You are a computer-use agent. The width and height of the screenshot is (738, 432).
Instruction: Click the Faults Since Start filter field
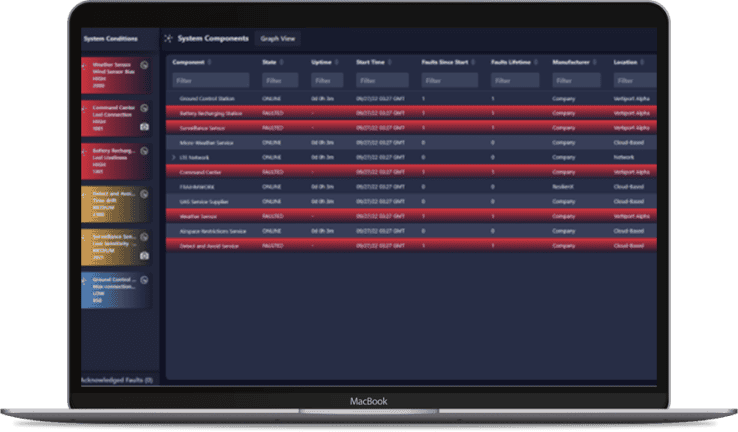tap(449, 80)
